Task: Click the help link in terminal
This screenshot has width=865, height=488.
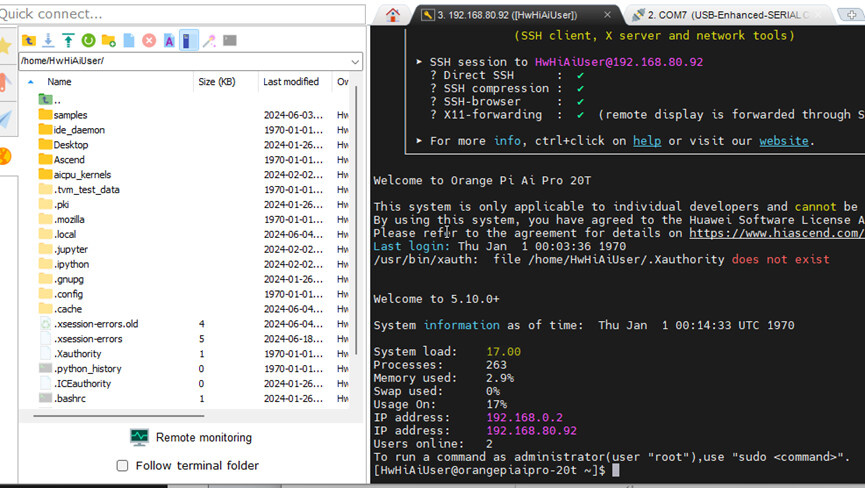Action: click(x=646, y=141)
